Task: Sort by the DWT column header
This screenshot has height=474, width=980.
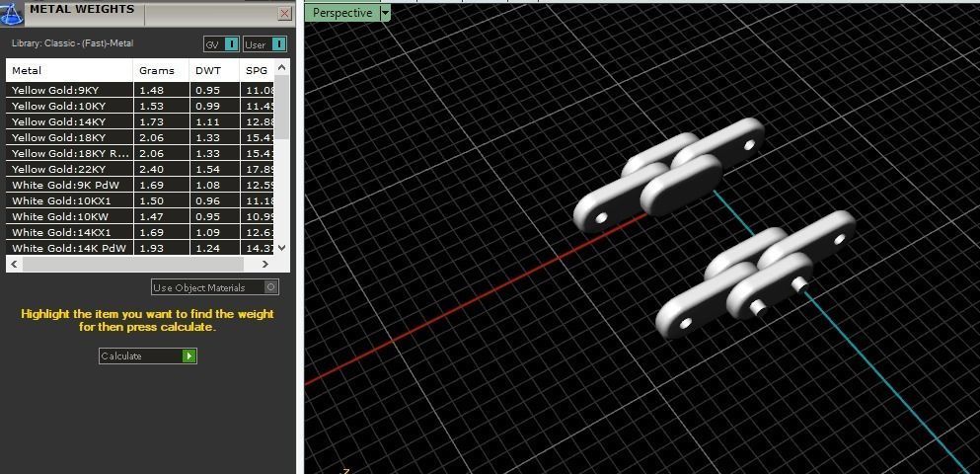Action: pos(214,71)
